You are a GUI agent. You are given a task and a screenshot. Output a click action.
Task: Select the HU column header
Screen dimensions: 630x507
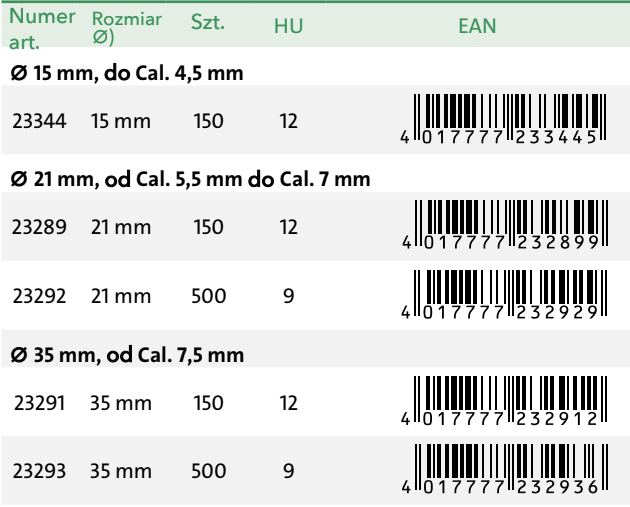[288, 26]
